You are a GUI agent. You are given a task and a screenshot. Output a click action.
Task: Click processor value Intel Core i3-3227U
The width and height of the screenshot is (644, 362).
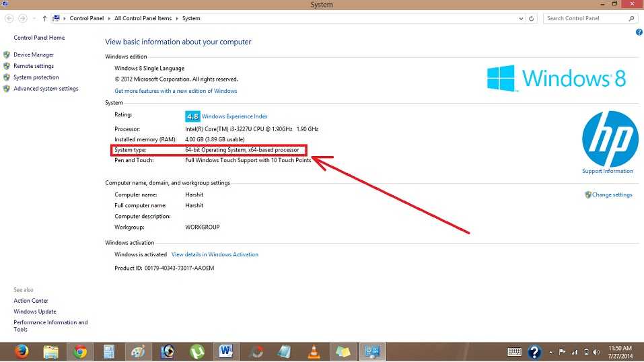(252, 129)
